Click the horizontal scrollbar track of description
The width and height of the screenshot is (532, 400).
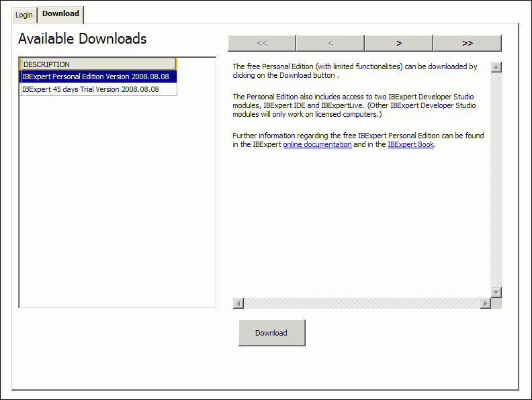click(x=362, y=303)
